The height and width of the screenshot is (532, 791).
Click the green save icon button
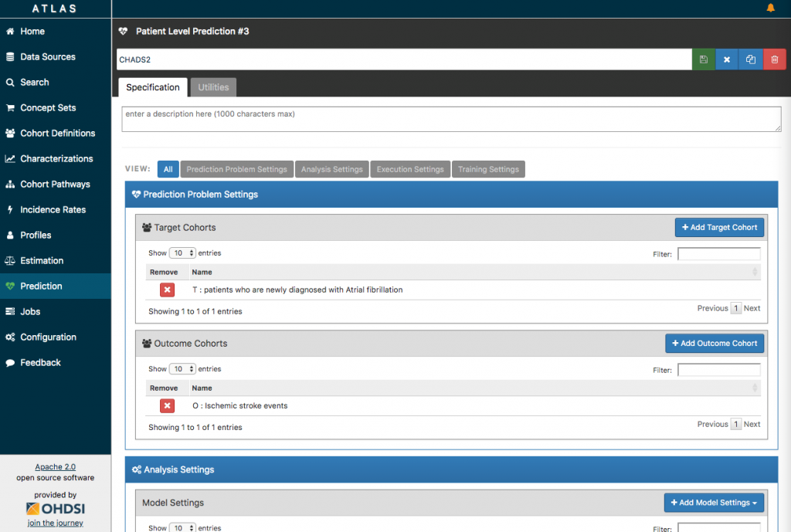[x=703, y=59]
